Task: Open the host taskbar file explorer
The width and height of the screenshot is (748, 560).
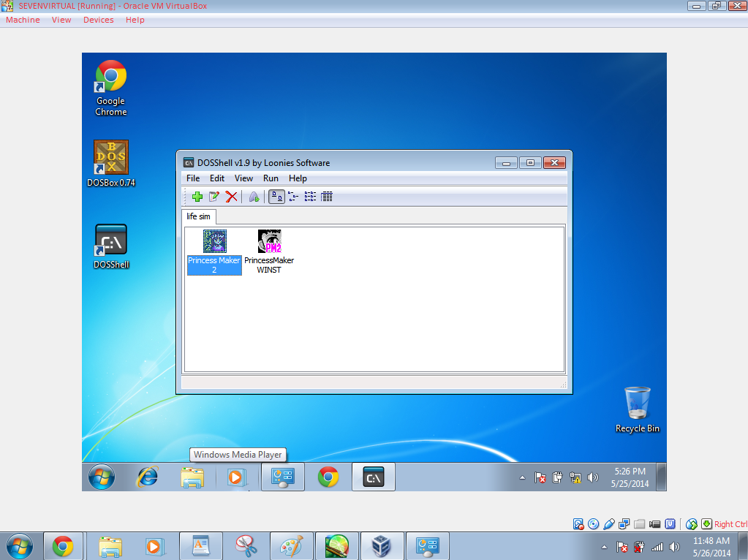Action: [110, 546]
